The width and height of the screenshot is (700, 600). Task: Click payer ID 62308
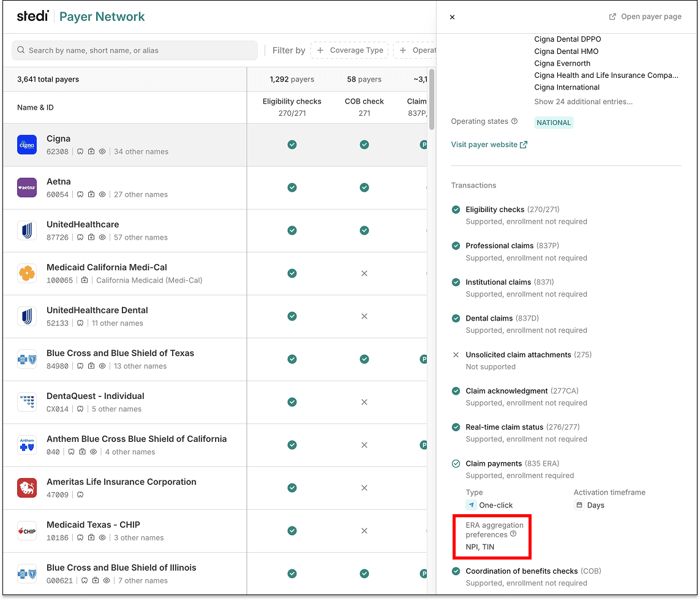click(58, 151)
